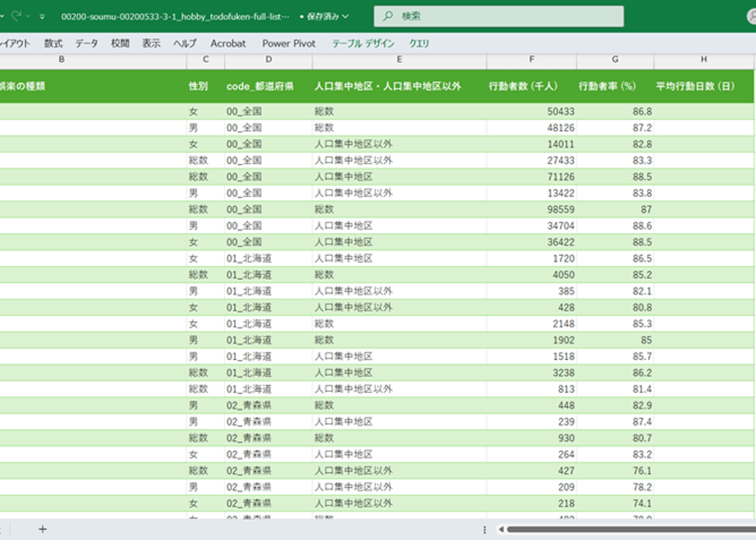
Task: Select the cell with value 98559
Action: pyautogui.click(x=531, y=209)
